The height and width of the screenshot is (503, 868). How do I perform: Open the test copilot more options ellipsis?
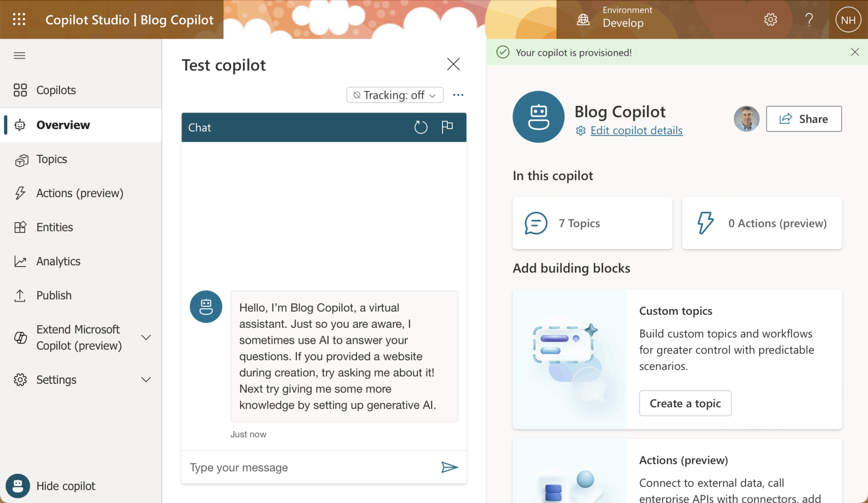458,95
